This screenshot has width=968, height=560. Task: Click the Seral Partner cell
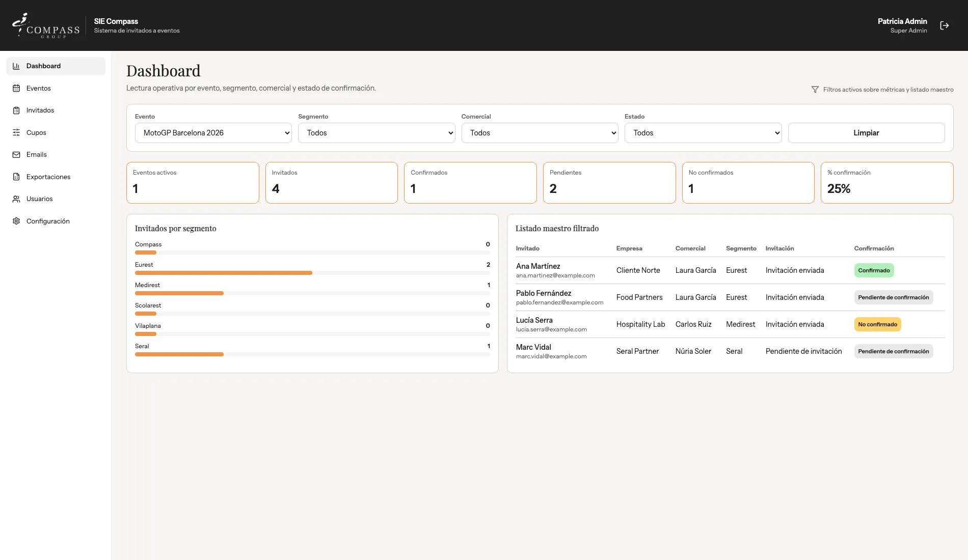pyautogui.click(x=637, y=351)
